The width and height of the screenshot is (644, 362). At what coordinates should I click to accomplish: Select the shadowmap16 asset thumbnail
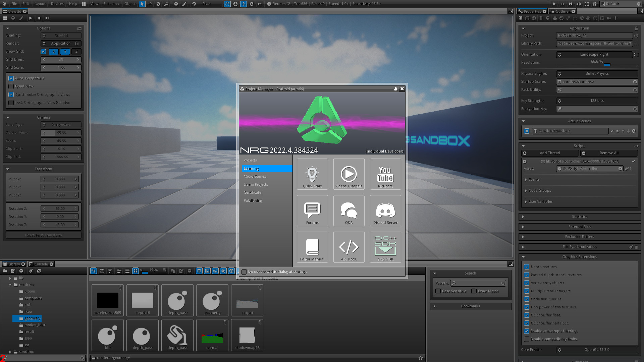click(x=247, y=335)
